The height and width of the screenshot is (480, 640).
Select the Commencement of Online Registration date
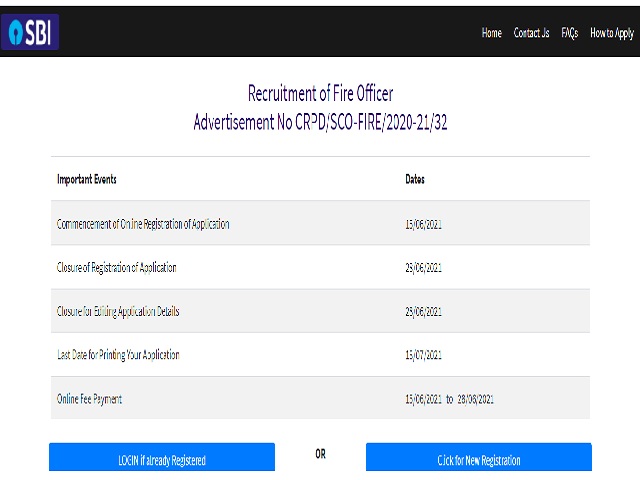tap(423, 224)
